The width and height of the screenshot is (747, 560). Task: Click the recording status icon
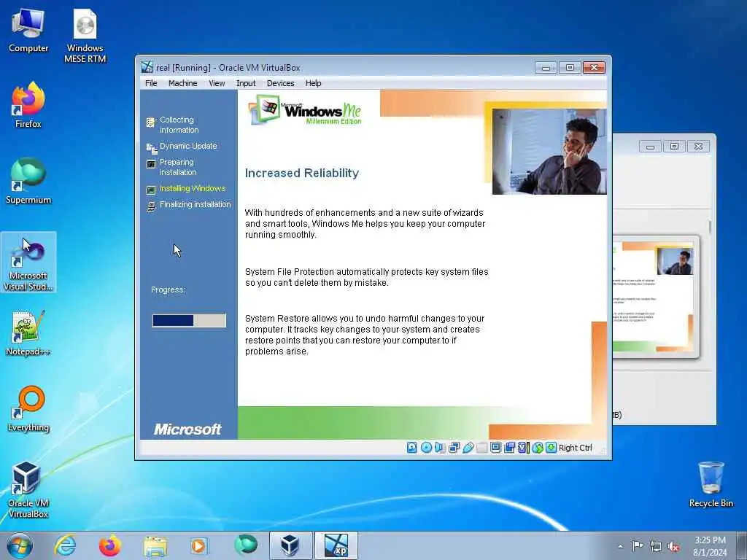[509, 448]
